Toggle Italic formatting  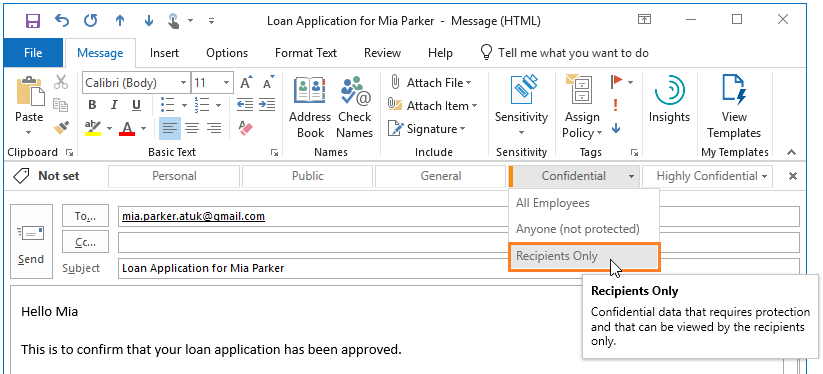point(114,105)
